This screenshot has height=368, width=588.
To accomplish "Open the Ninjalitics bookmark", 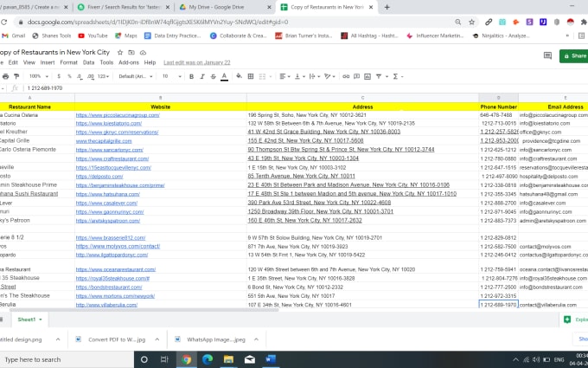I will pyautogui.click(x=501, y=36).
